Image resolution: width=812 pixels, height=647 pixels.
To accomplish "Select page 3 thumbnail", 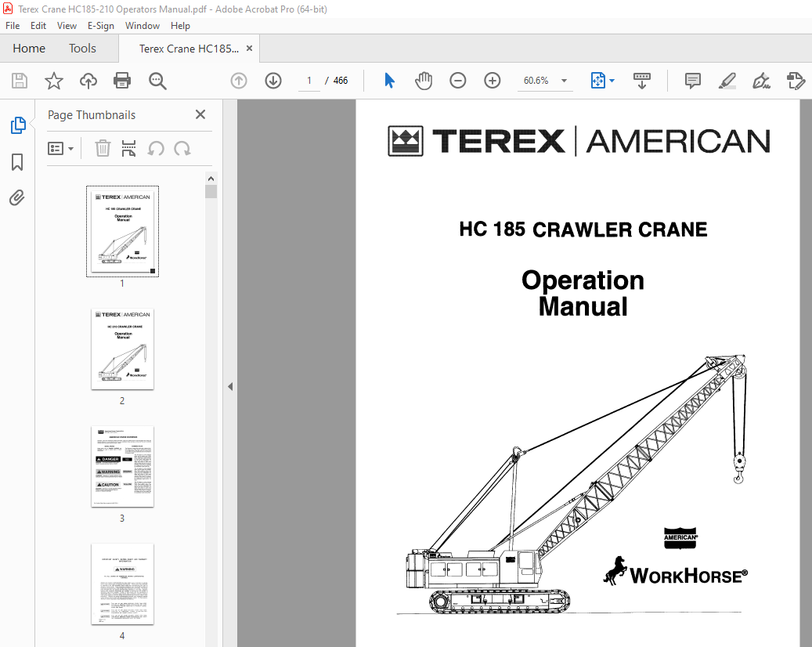I will coord(122,466).
